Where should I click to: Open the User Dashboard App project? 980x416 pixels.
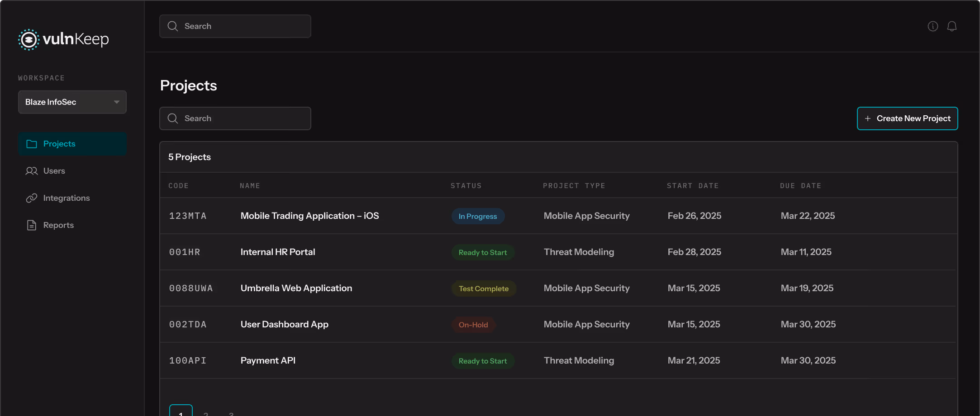(x=285, y=325)
